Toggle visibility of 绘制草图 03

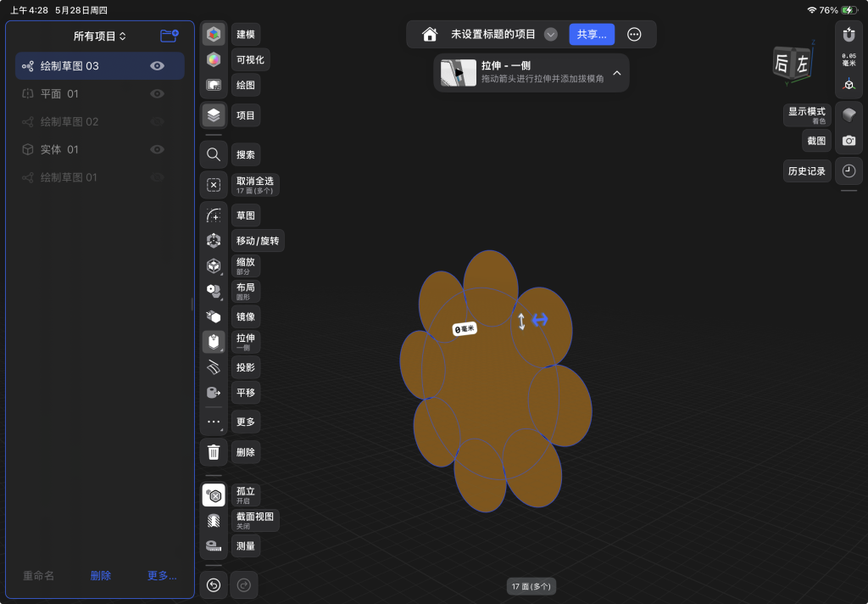pyautogui.click(x=157, y=66)
